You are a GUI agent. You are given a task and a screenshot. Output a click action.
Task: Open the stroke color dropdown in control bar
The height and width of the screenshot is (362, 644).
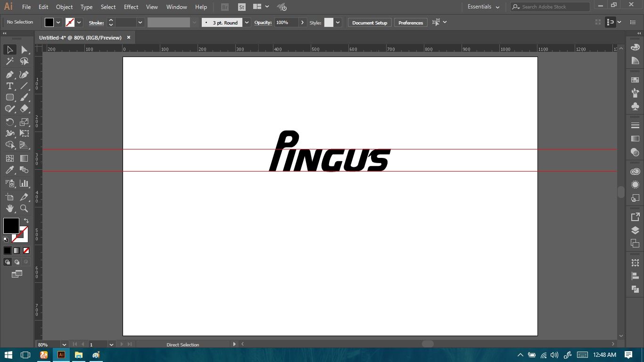tap(79, 22)
